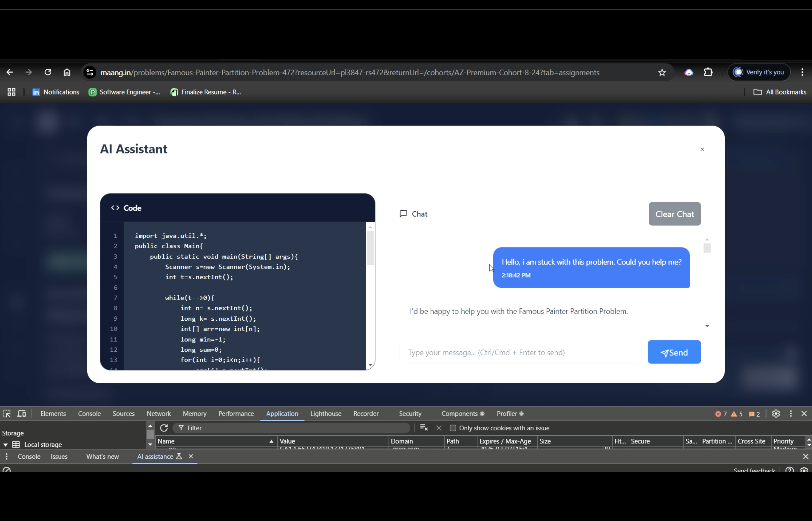Click the clear all cookies icon
812x521 pixels.
[x=424, y=428]
